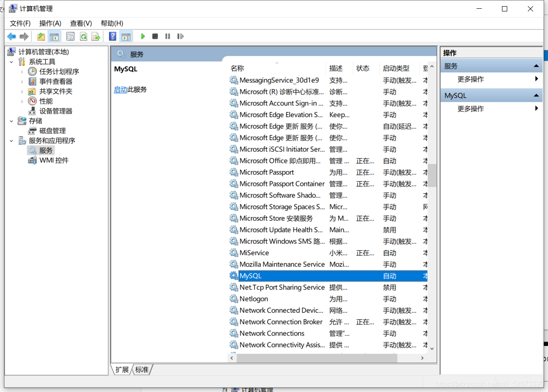Sort by the 启动类型 column header
This screenshot has width=548, height=392.
400,68
